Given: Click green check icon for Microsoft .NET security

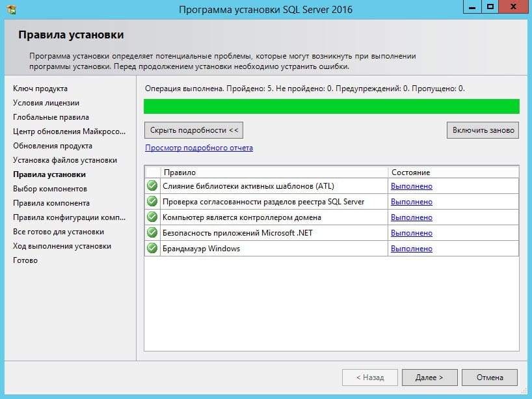Looking at the screenshot, I should (152, 233).
